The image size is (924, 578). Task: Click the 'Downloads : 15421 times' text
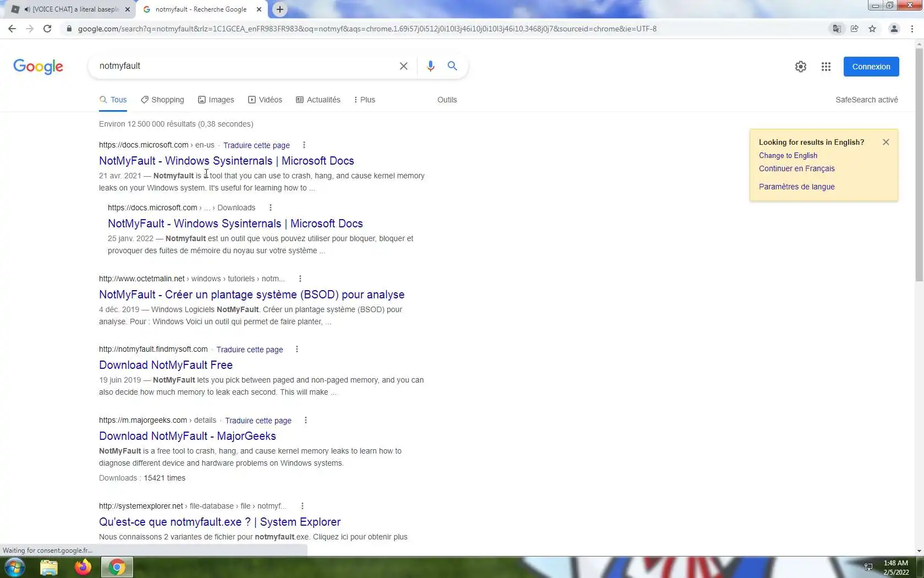[142, 478]
